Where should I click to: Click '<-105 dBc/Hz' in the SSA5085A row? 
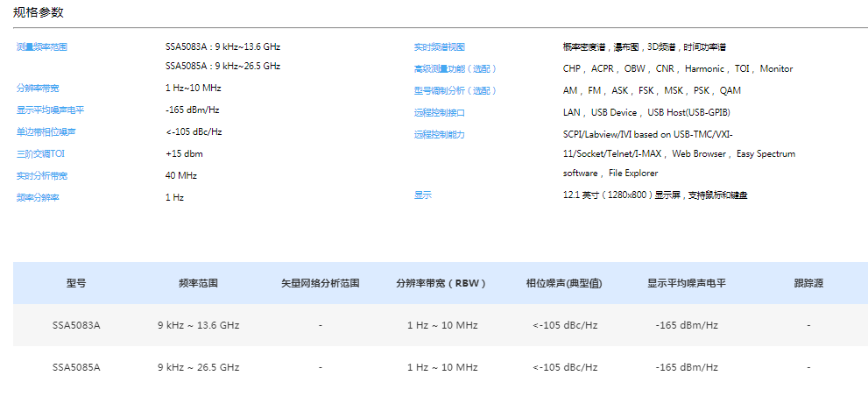565,367
